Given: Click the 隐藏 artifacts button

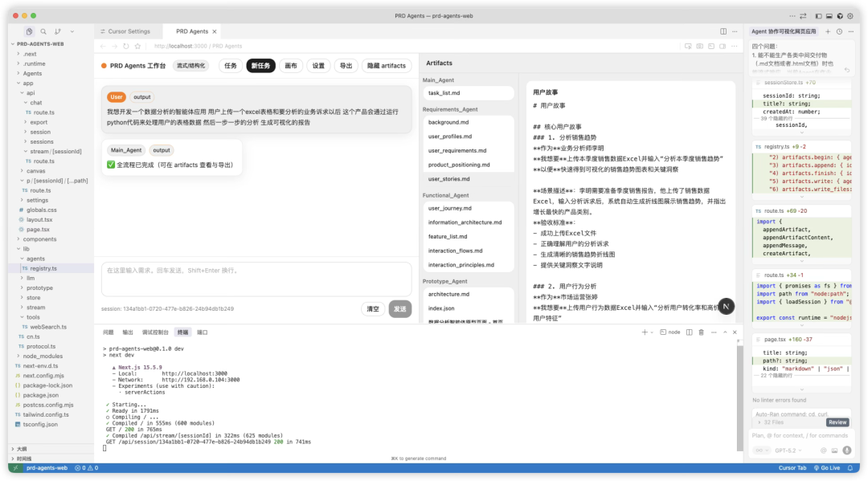Looking at the screenshot, I should coord(387,66).
